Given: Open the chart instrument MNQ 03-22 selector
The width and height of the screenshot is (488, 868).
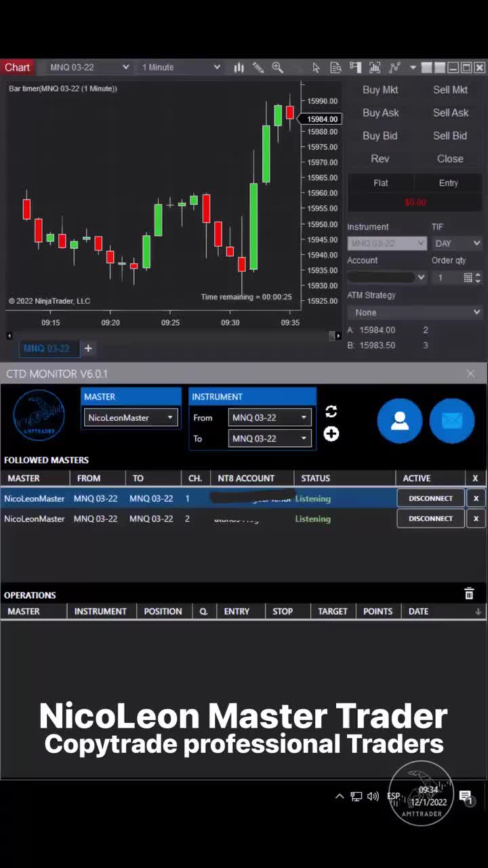Looking at the screenshot, I should [x=89, y=67].
